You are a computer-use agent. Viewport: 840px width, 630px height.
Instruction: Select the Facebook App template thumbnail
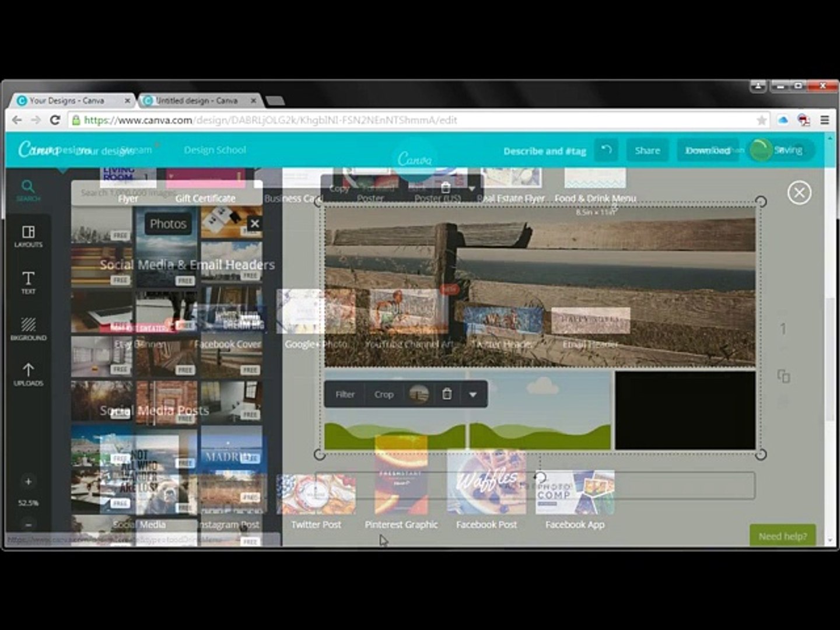[575, 492]
